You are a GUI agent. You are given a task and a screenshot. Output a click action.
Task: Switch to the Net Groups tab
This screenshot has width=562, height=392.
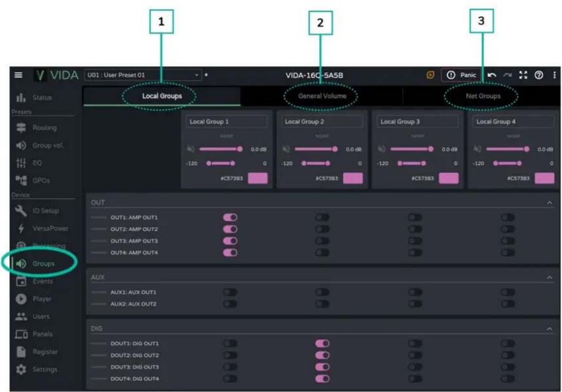pos(483,96)
